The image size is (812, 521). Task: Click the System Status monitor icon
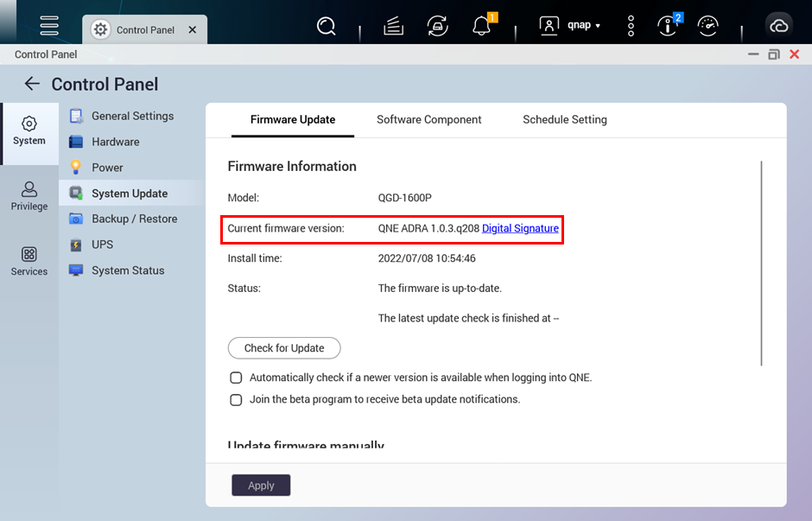(76, 270)
